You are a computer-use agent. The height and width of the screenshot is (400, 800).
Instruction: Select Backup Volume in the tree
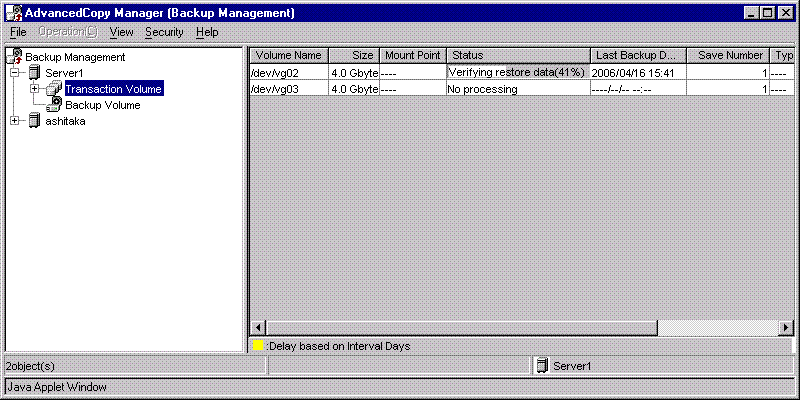click(103, 105)
